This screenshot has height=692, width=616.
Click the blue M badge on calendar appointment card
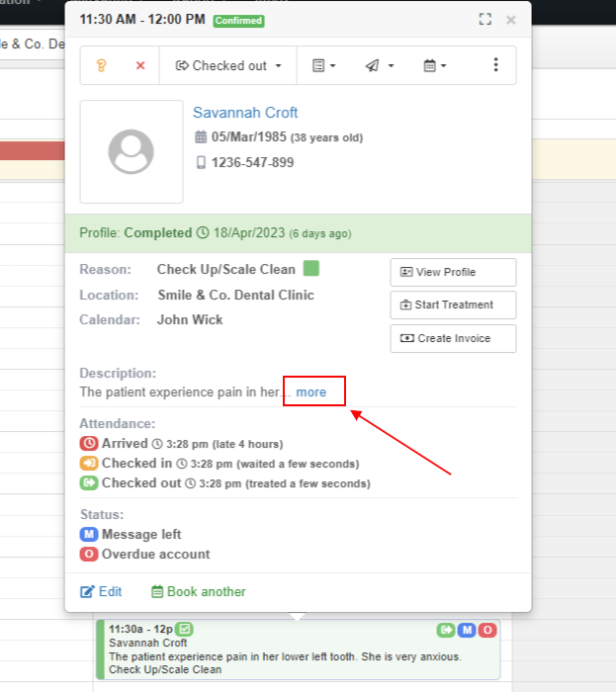(x=467, y=630)
